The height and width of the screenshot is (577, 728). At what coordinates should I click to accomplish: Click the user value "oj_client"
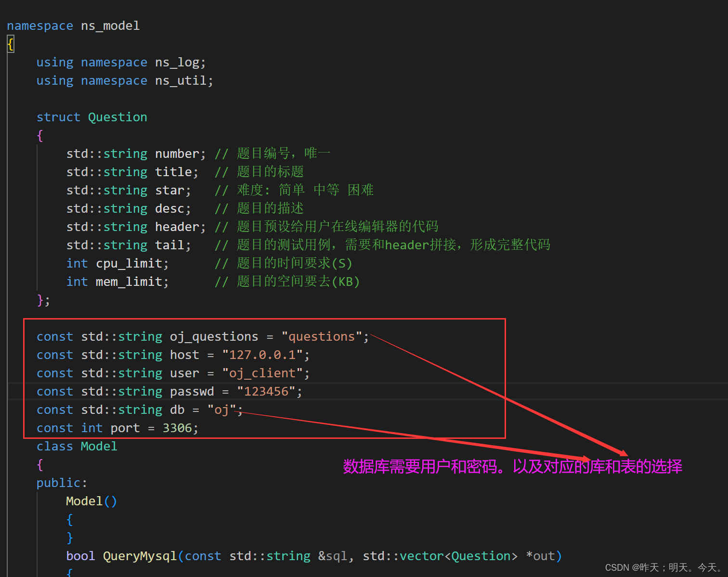[262, 373]
